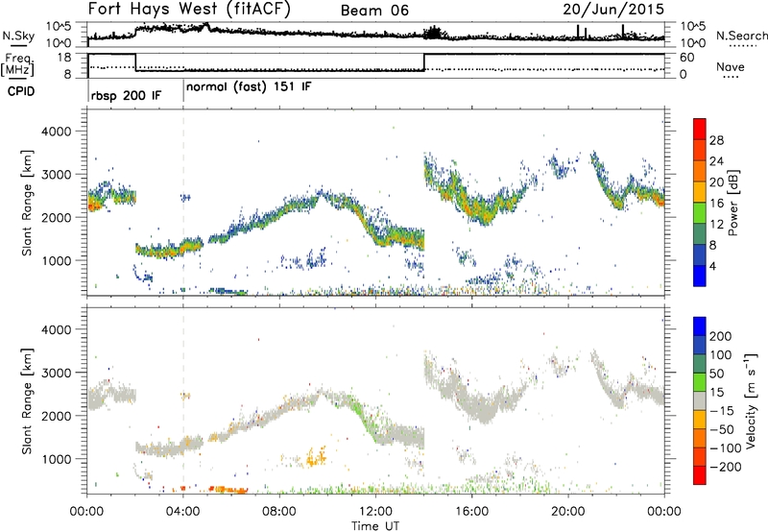Screen dimensions: 768x532
Task: Click the "60" Nave axis tick
Action: pos(687,58)
